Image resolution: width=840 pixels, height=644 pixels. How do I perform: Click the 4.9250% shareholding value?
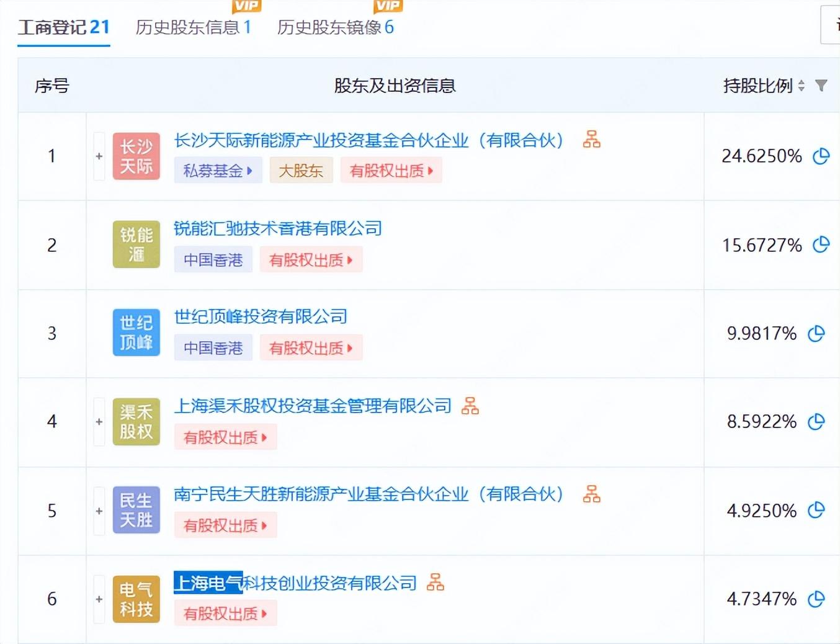(762, 511)
